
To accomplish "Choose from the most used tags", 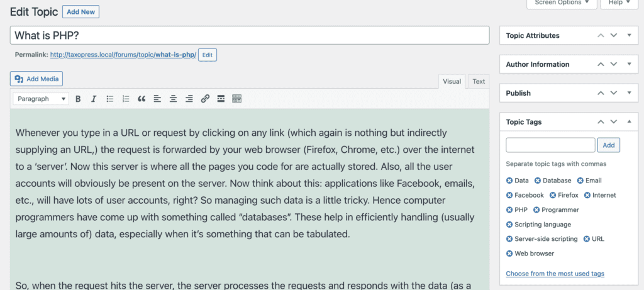I will [x=555, y=274].
